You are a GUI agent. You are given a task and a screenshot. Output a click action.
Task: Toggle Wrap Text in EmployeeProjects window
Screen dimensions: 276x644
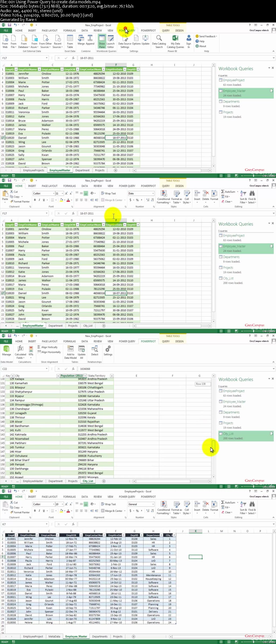click(x=109, y=504)
